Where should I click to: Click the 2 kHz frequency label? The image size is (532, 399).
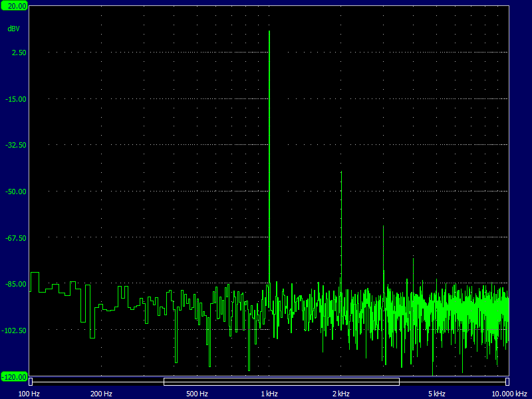tap(341, 394)
